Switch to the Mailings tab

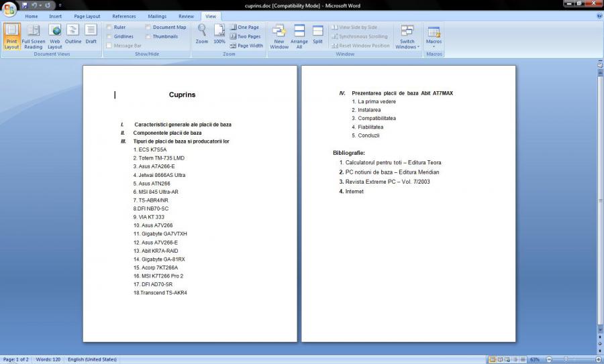click(x=157, y=16)
